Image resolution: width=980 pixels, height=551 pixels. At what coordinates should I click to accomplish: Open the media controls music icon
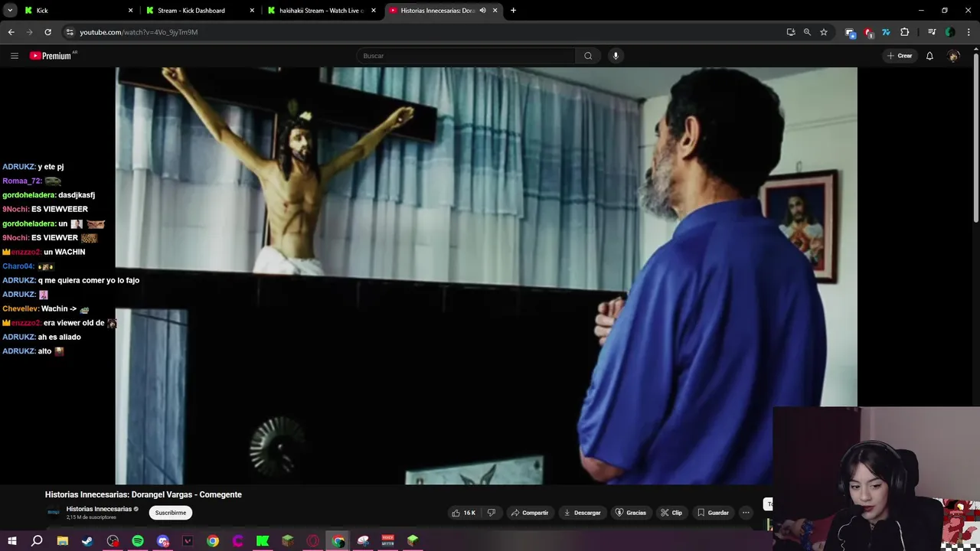[x=932, y=32]
